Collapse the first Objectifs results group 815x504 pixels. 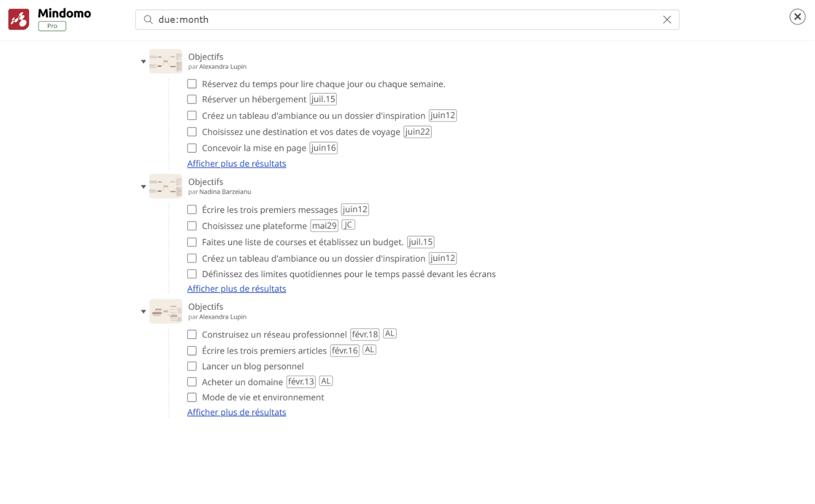[143, 61]
